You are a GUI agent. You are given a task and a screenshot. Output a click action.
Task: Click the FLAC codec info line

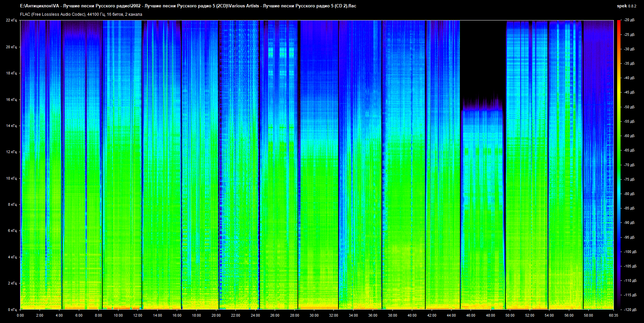tap(81, 14)
